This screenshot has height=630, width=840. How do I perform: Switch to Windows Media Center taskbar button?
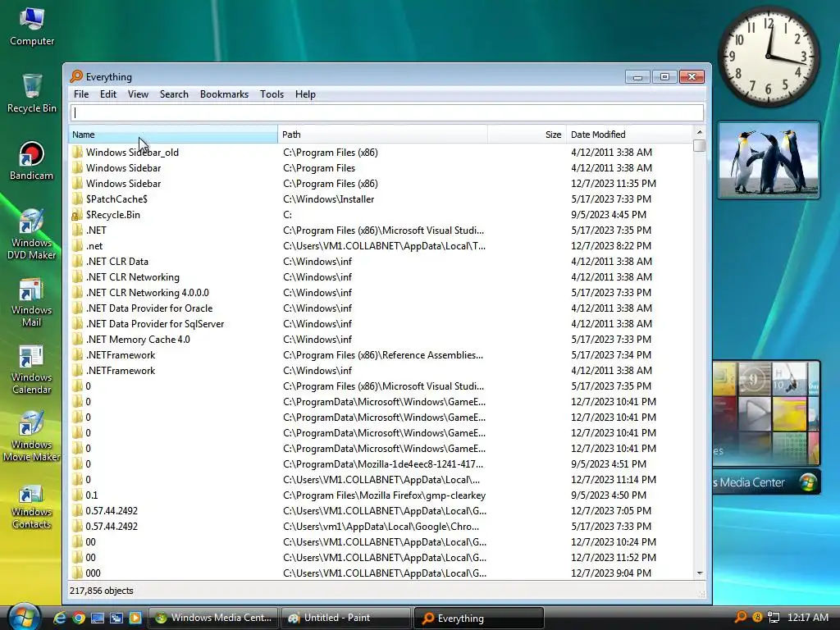213,618
